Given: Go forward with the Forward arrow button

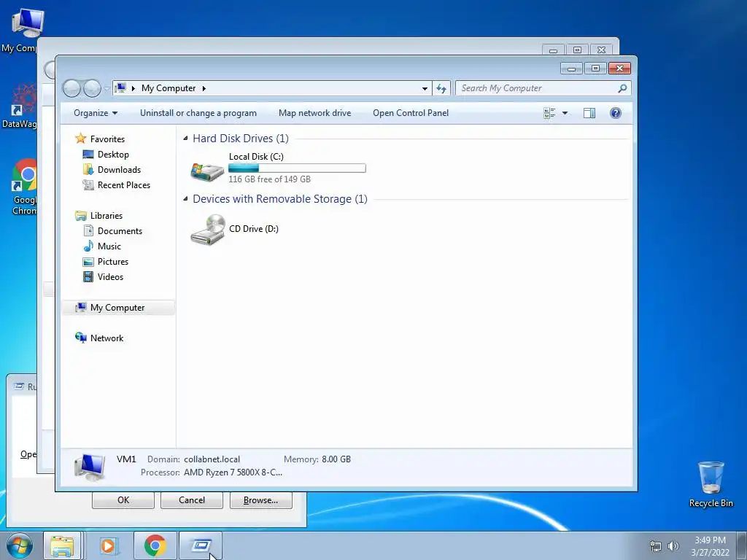Looking at the screenshot, I should (x=92, y=88).
